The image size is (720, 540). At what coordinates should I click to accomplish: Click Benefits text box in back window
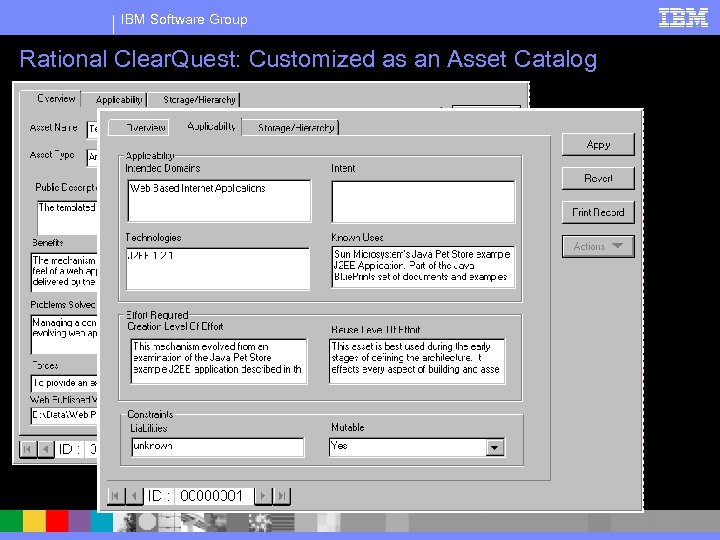tap(64, 272)
